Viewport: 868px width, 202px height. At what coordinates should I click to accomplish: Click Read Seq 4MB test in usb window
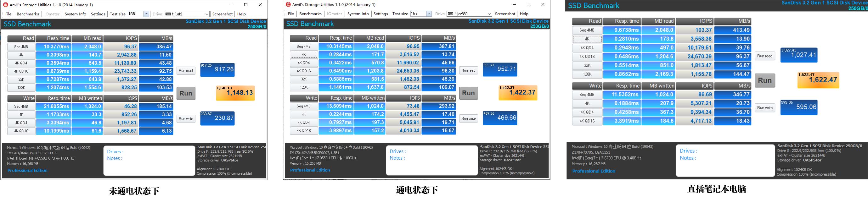pyautogui.click(x=21, y=47)
